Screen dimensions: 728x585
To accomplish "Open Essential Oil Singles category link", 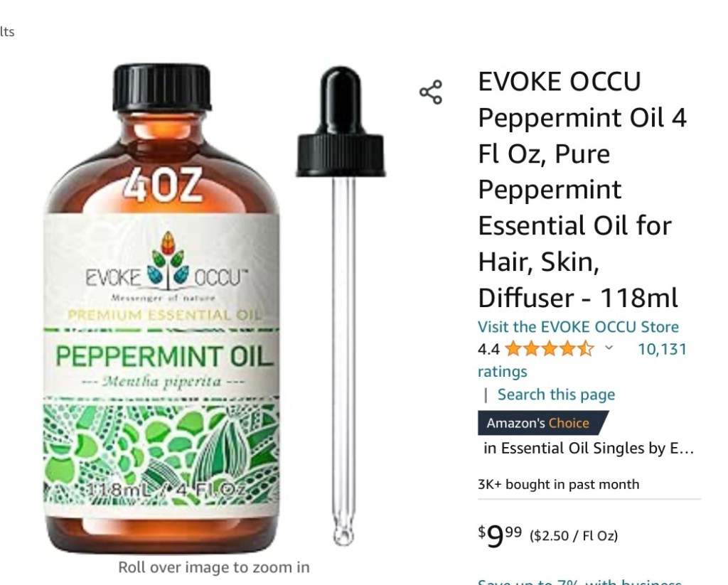I will [588, 448].
